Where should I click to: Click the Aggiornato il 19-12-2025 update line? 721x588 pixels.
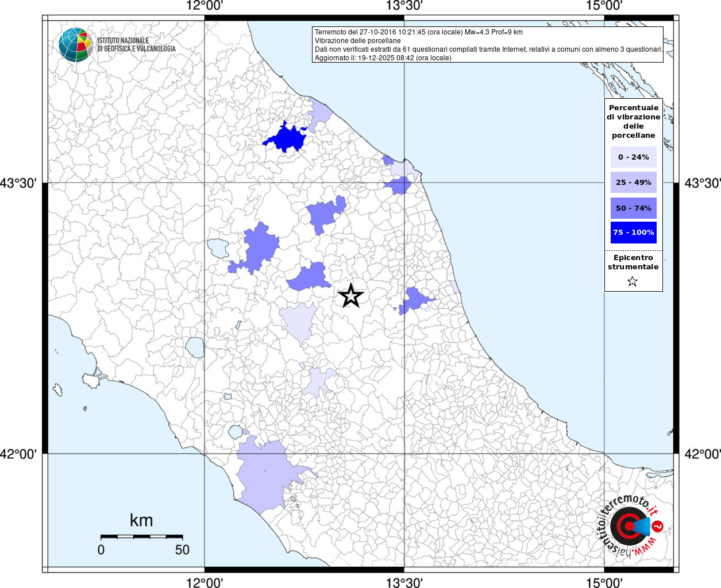pyautogui.click(x=383, y=58)
